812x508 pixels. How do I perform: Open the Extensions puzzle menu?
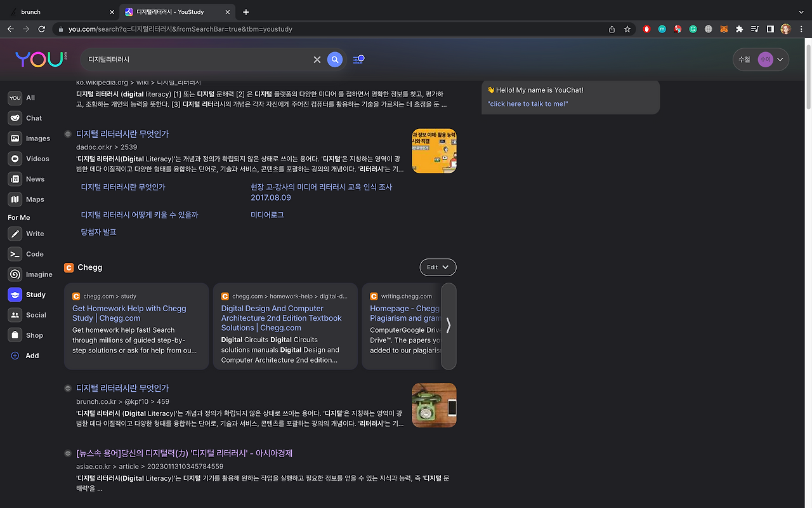[739, 29]
